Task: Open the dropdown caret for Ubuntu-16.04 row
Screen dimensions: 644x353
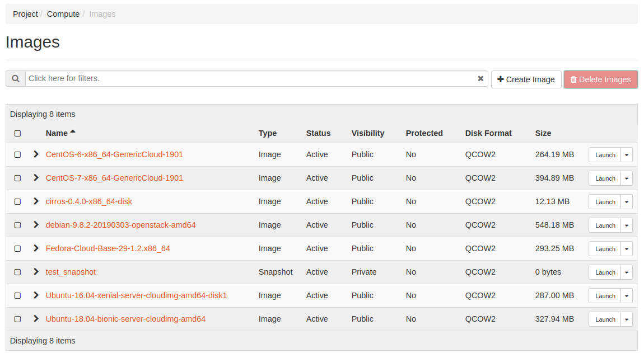Action: pos(627,296)
